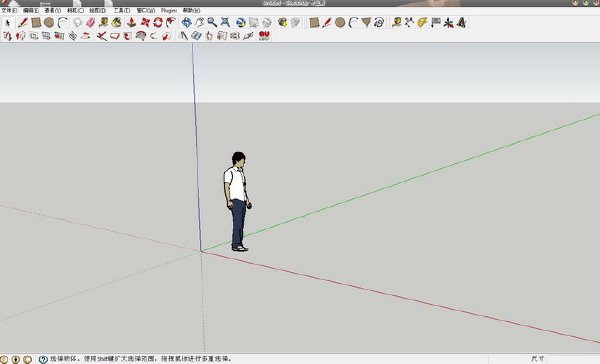The width and height of the screenshot is (600, 364).
Task: Open the 编辑(E) menu
Action: (x=31, y=10)
